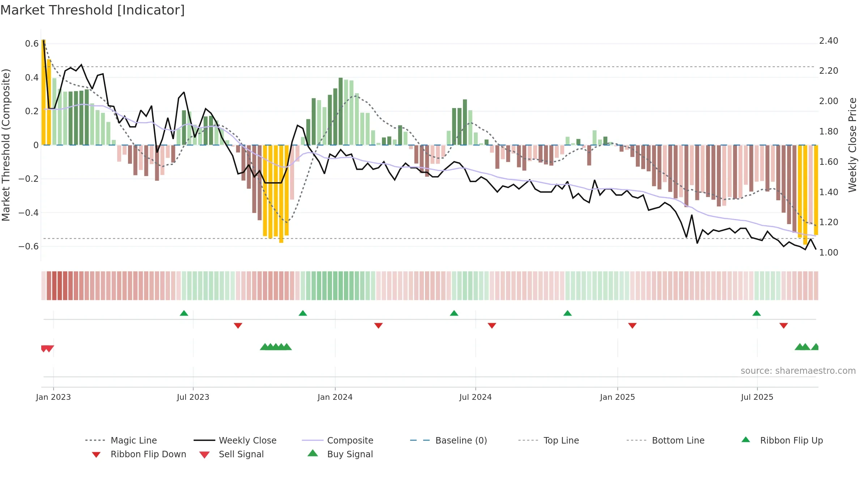Viewport: 868px width, 488px height.
Task: Toggle the Top Line legend entry
Action: (x=549, y=440)
